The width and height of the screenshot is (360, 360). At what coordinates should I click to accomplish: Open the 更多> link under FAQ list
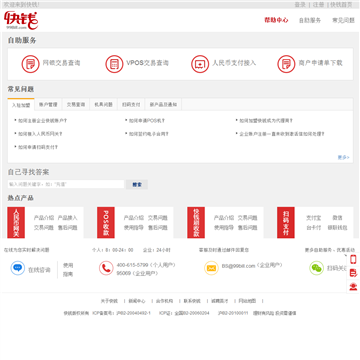point(343,157)
